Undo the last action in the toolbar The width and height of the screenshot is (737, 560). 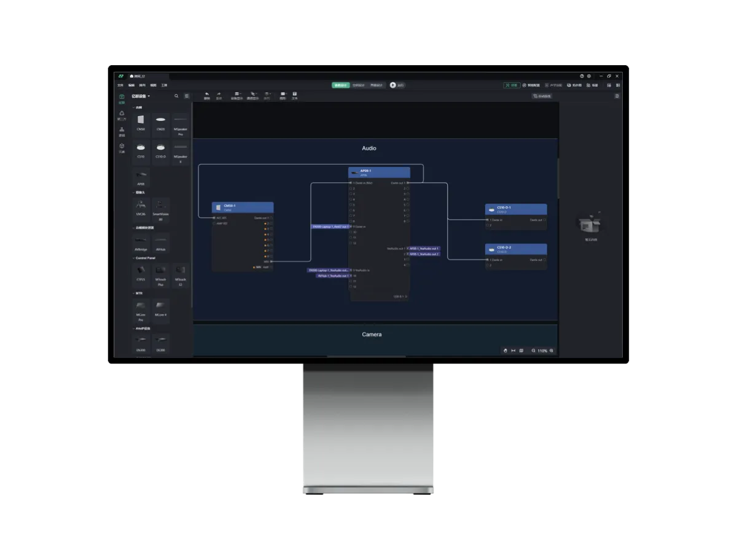click(207, 95)
